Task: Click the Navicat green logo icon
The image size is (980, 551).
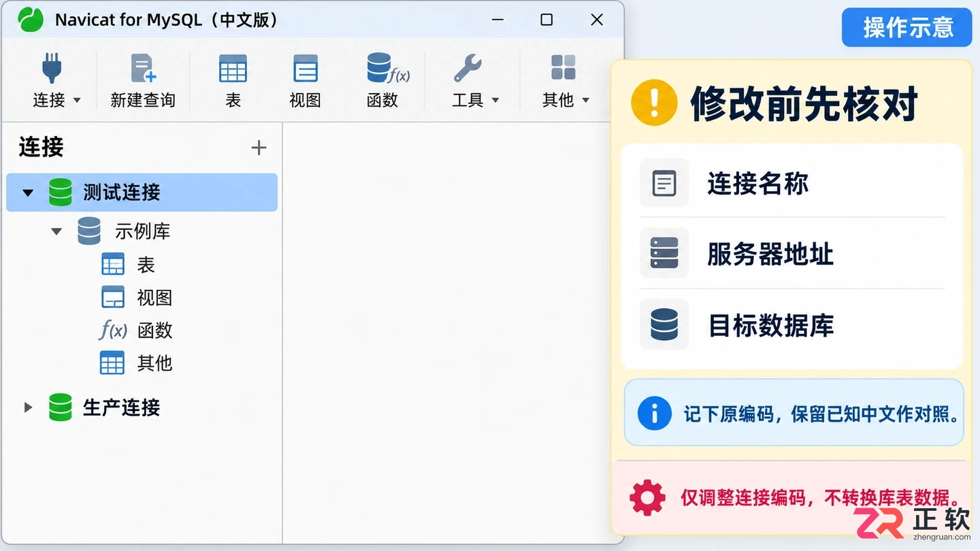Action: click(31, 20)
